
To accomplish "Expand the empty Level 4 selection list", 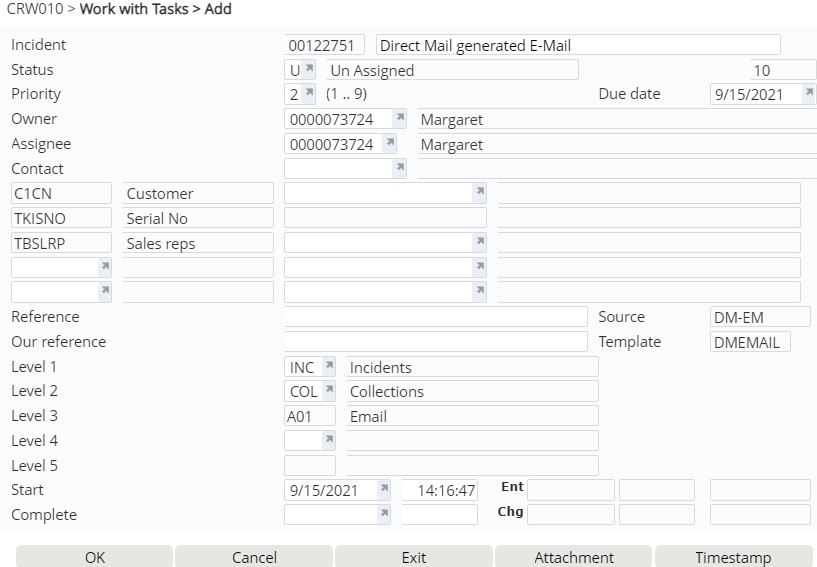I will [x=328, y=440].
